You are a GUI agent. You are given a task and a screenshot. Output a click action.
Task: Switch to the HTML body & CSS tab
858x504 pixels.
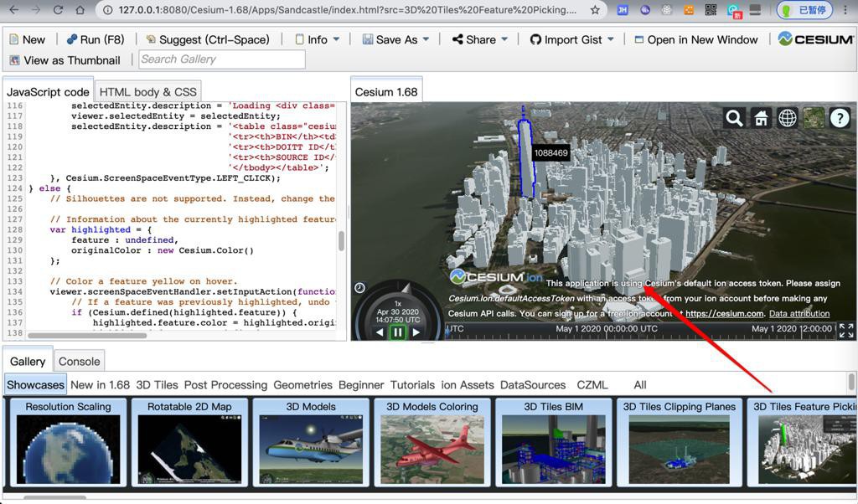tap(147, 91)
